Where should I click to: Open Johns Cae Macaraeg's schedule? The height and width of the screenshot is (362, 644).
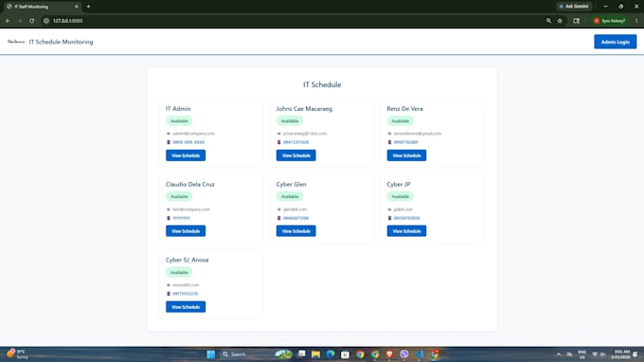tap(295, 155)
